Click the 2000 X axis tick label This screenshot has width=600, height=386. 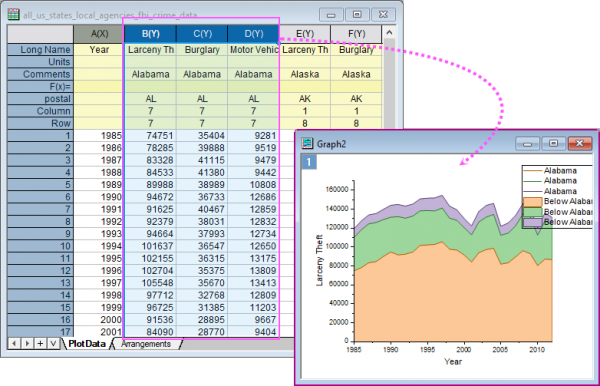[464, 349]
